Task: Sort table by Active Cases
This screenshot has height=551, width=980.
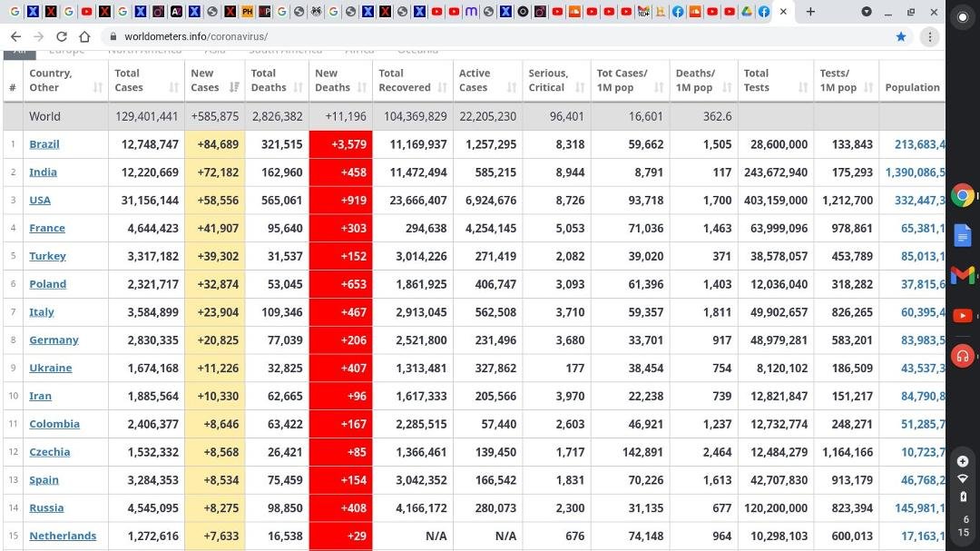Action: point(487,80)
